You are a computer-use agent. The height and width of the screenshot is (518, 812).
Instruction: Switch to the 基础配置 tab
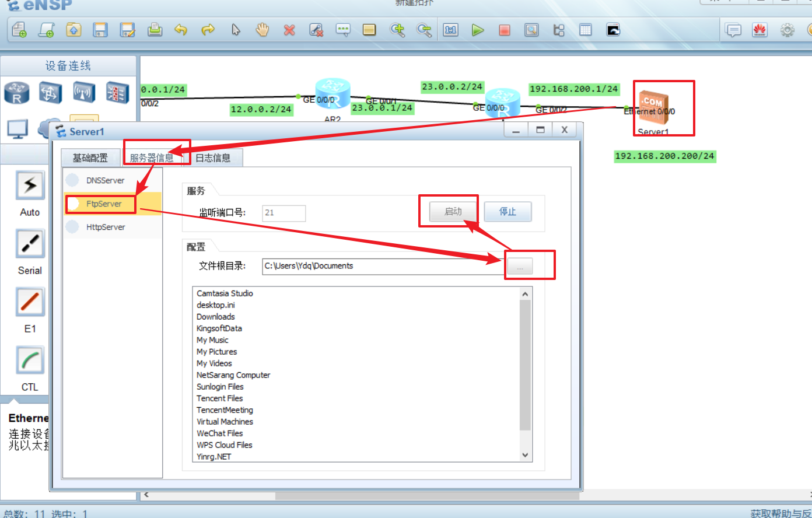[x=90, y=158]
